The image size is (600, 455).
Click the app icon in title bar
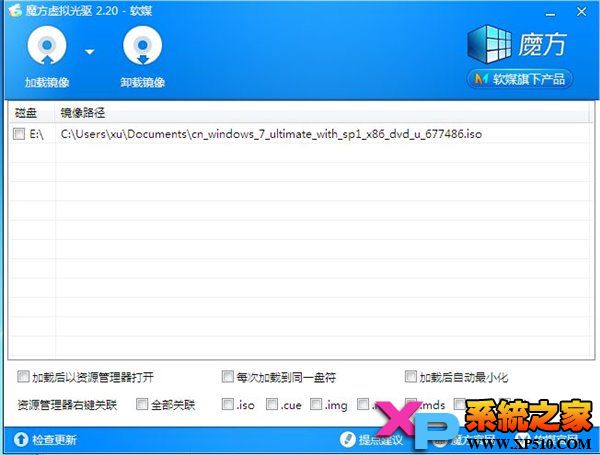click(x=15, y=10)
